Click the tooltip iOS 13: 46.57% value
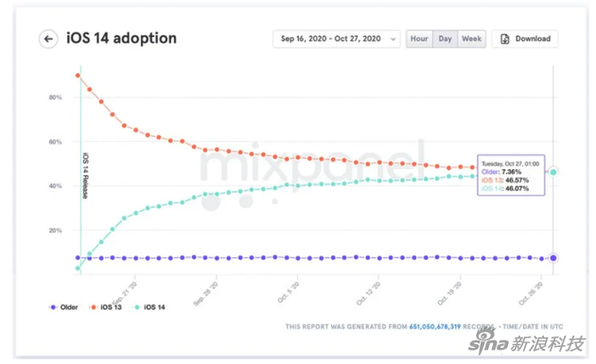Image resolution: width=596 pixels, height=364 pixels. (x=505, y=180)
